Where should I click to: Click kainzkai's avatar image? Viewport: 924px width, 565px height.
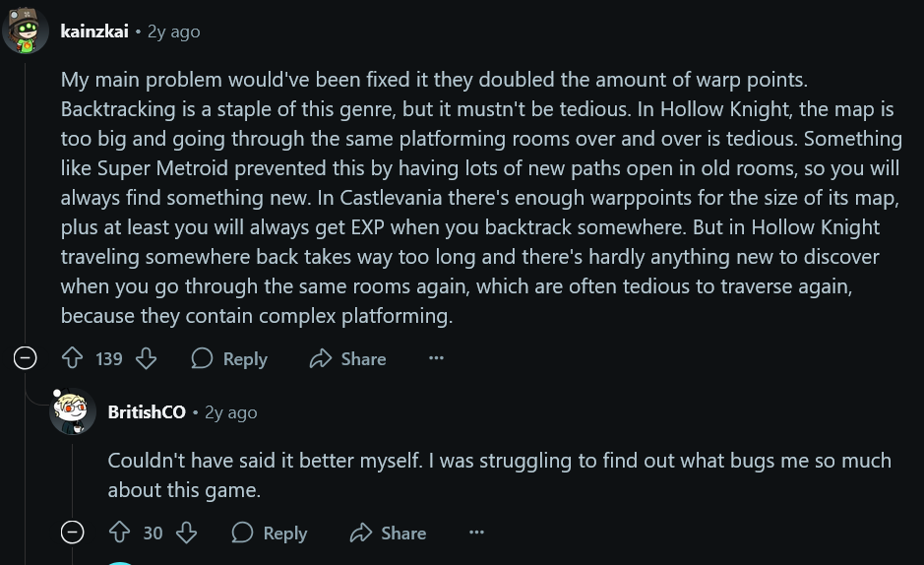pyautogui.click(x=26, y=31)
